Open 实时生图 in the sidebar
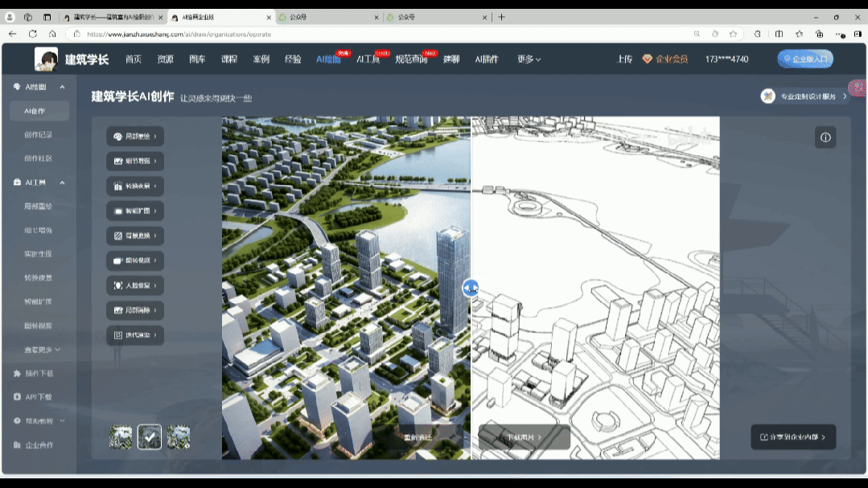This screenshot has height=488, width=868. click(38, 254)
